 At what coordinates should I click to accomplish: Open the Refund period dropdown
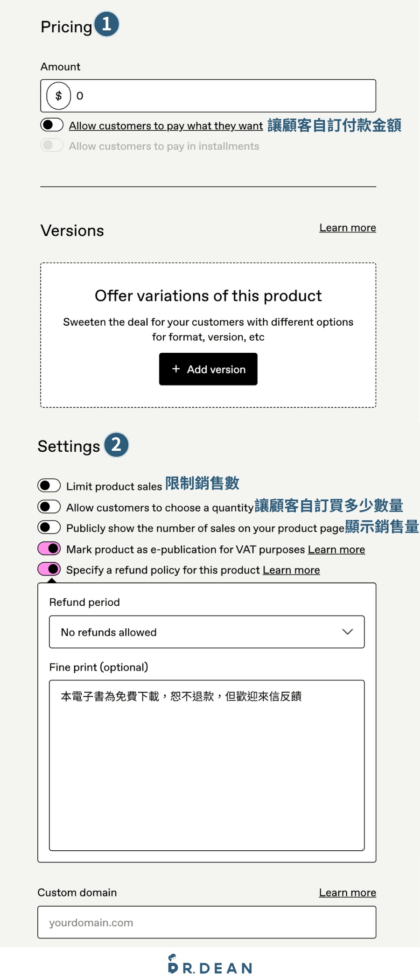pos(207,632)
